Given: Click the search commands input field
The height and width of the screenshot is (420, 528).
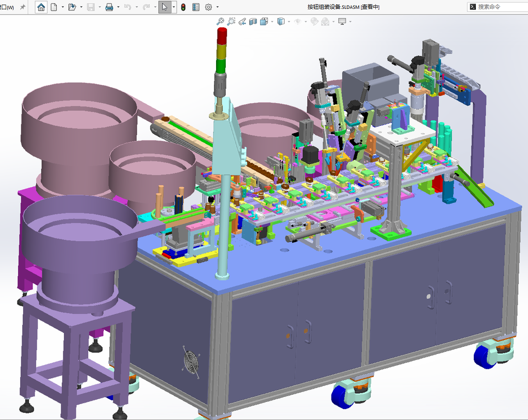Looking at the screenshot, I should click(x=498, y=7).
